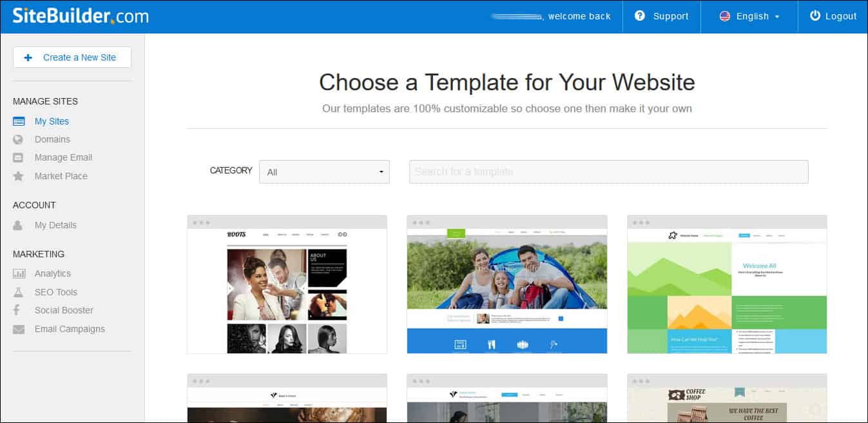Click the Social Booster Facebook icon

click(17, 310)
